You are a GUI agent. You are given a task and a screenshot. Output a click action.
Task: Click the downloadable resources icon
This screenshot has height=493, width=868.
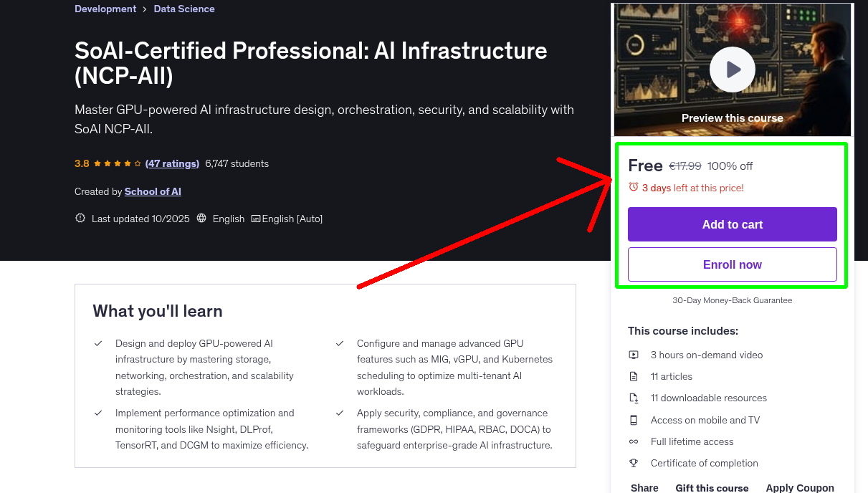click(x=634, y=398)
